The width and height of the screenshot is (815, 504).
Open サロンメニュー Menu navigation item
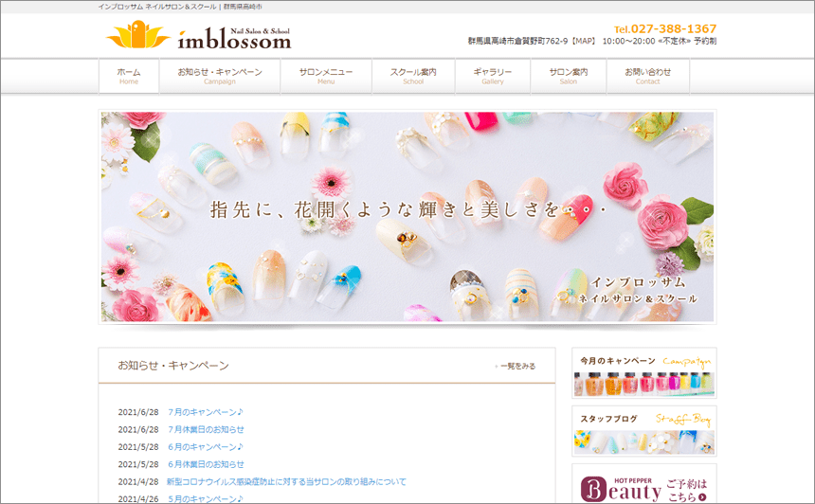coord(326,77)
